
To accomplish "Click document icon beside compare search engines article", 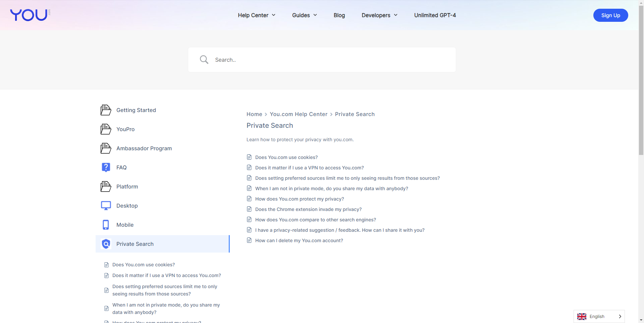I will tap(249, 219).
